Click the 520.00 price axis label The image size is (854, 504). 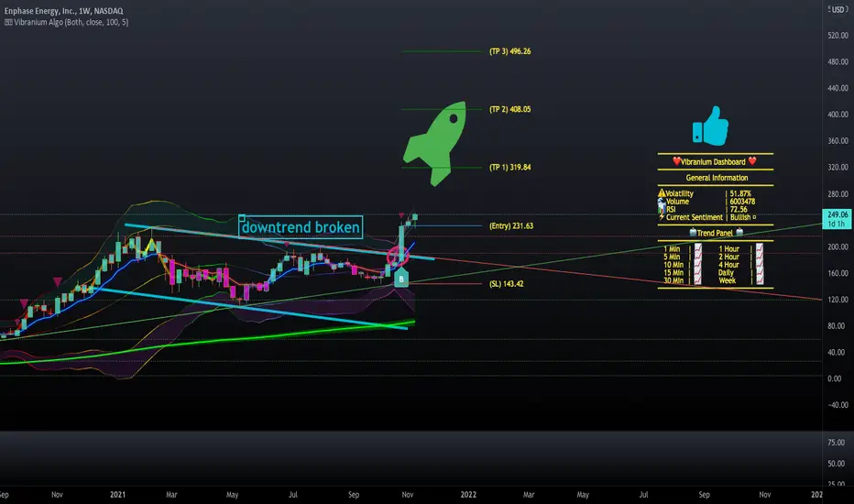tap(838, 35)
